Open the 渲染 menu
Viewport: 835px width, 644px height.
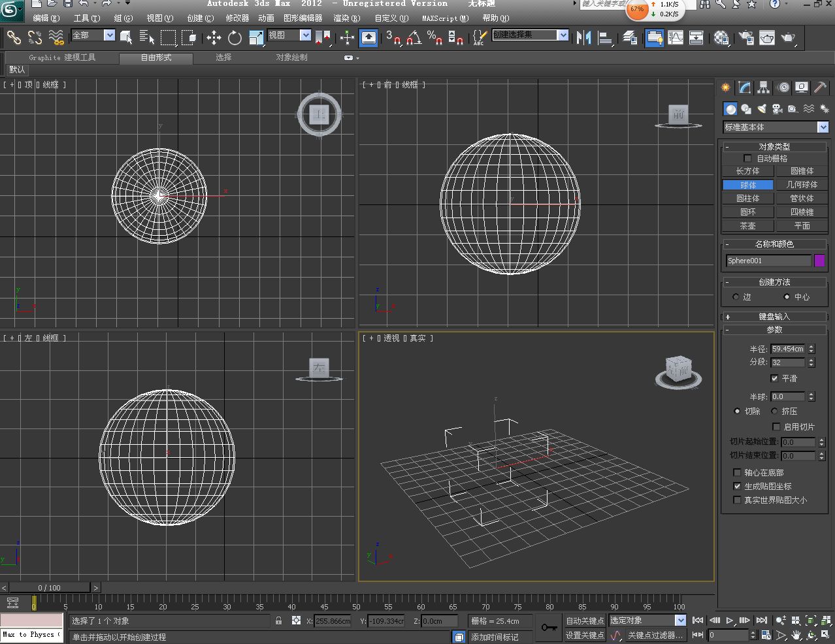(346, 18)
